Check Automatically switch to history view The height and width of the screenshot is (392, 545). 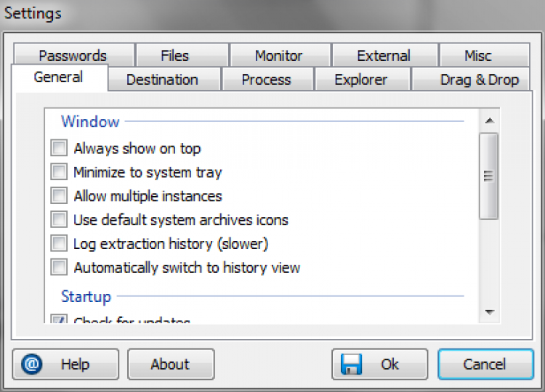pos(59,268)
